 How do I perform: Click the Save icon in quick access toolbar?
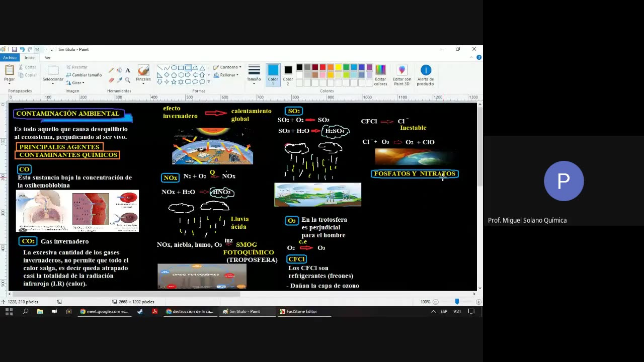pos(14,49)
